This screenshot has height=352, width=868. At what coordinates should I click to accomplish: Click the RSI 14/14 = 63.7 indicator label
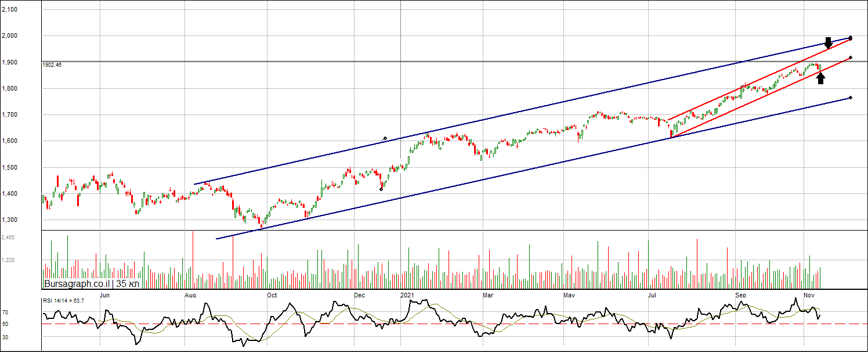click(x=63, y=300)
